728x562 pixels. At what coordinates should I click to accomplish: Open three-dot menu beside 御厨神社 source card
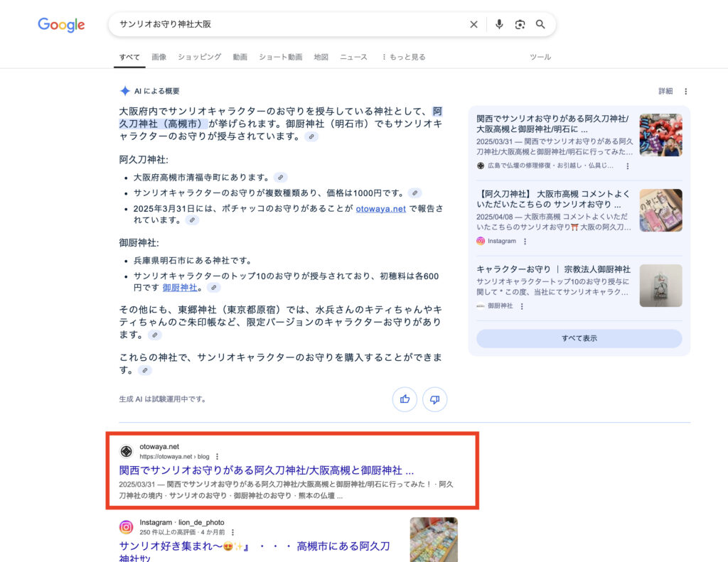(522, 306)
